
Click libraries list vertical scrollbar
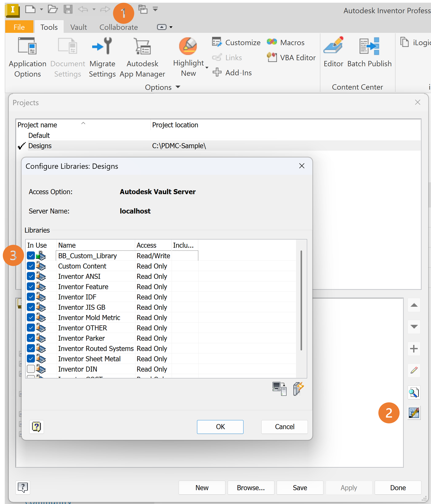301,300
